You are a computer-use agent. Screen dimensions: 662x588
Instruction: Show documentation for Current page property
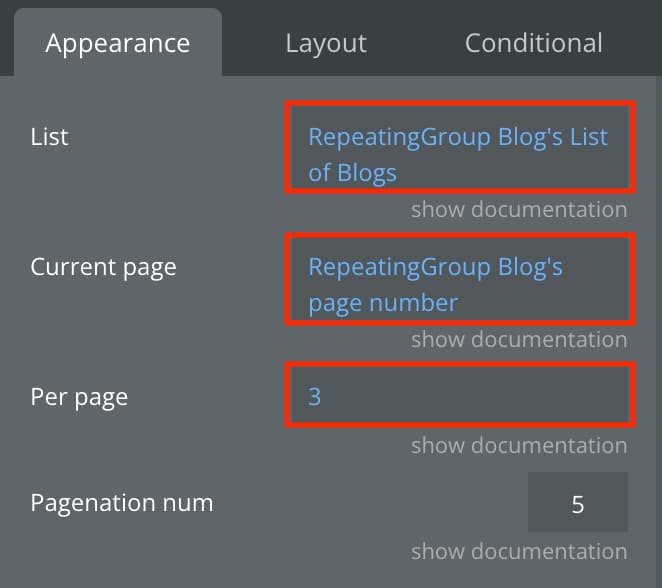click(x=519, y=340)
